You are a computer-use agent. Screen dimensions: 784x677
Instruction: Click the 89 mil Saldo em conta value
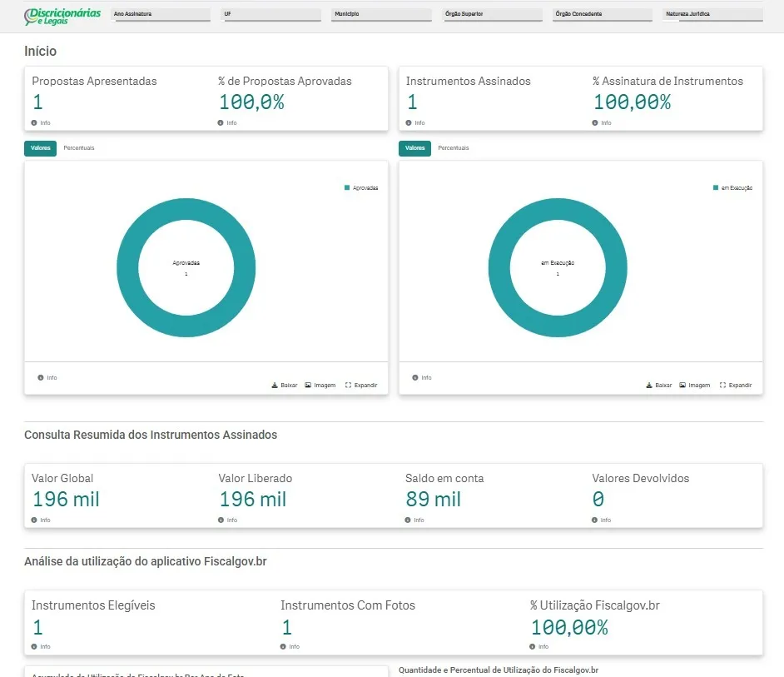[x=434, y=500]
